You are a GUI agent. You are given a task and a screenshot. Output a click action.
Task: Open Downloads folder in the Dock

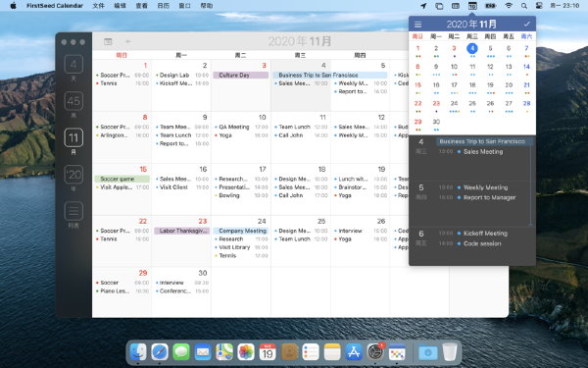click(x=428, y=352)
